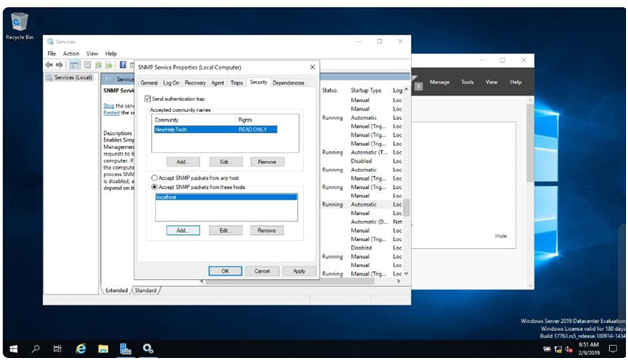Viewport: 628px width, 360px height.
Task: Open the Recycle Bin desktop icon
Action: pyautogui.click(x=19, y=26)
